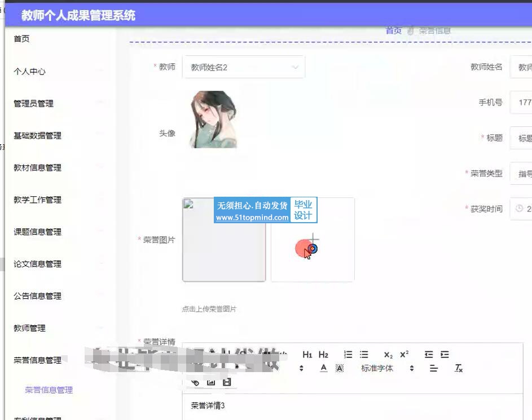Click into the 手机号 input field
The width and height of the screenshot is (532, 420).
point(521,102)
